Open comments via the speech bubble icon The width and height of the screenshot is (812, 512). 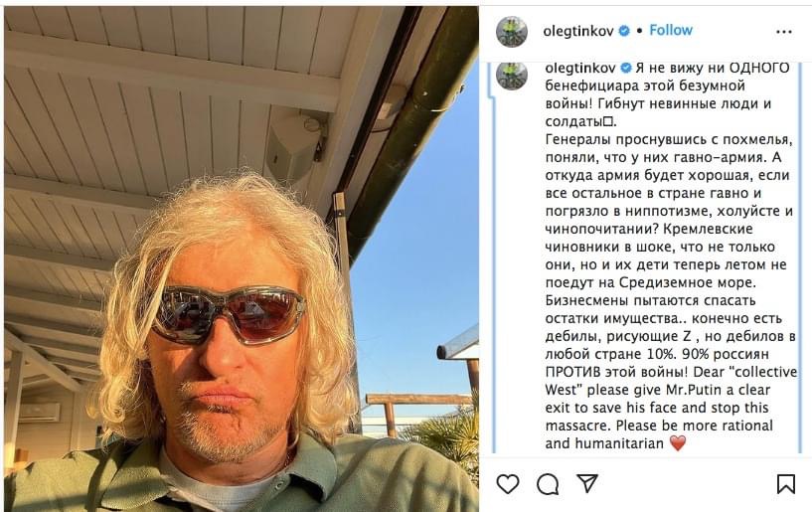click(x=548, y=484)
